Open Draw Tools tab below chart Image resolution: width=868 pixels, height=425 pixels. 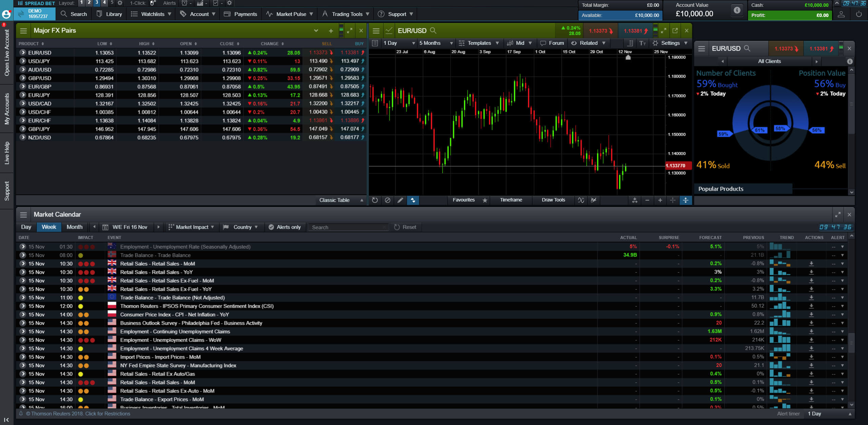pos(553,200)
